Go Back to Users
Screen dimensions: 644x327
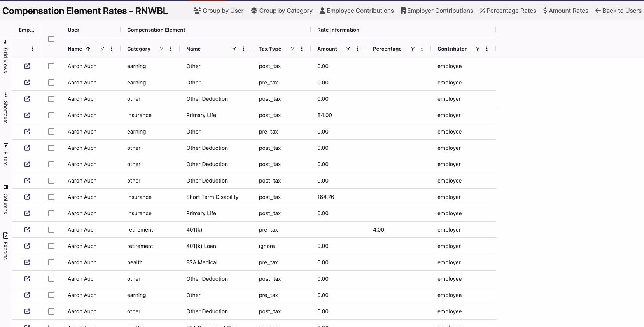pos(618,11)
